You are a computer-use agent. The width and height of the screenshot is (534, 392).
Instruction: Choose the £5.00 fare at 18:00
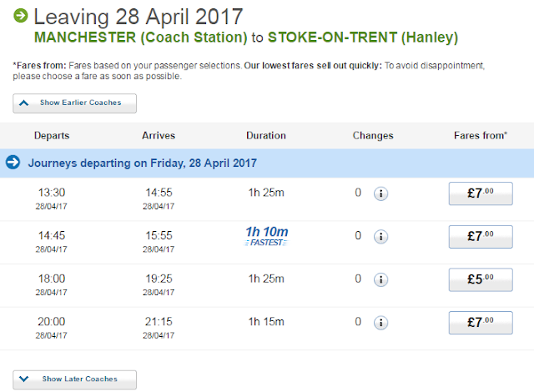[x=481, y=279]
